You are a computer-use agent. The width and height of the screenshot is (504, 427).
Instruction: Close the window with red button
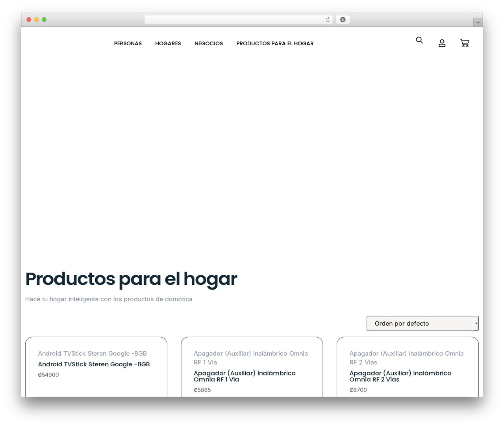[29, 20]
